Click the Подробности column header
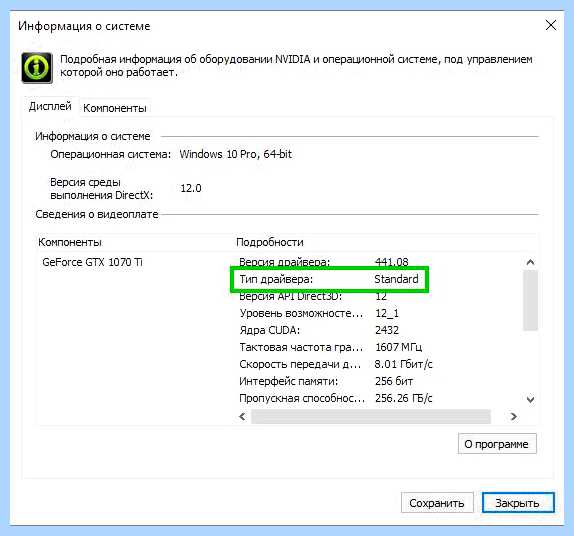Image resolution: width=574 pixels, height=536 pixels. pos(270,242)
